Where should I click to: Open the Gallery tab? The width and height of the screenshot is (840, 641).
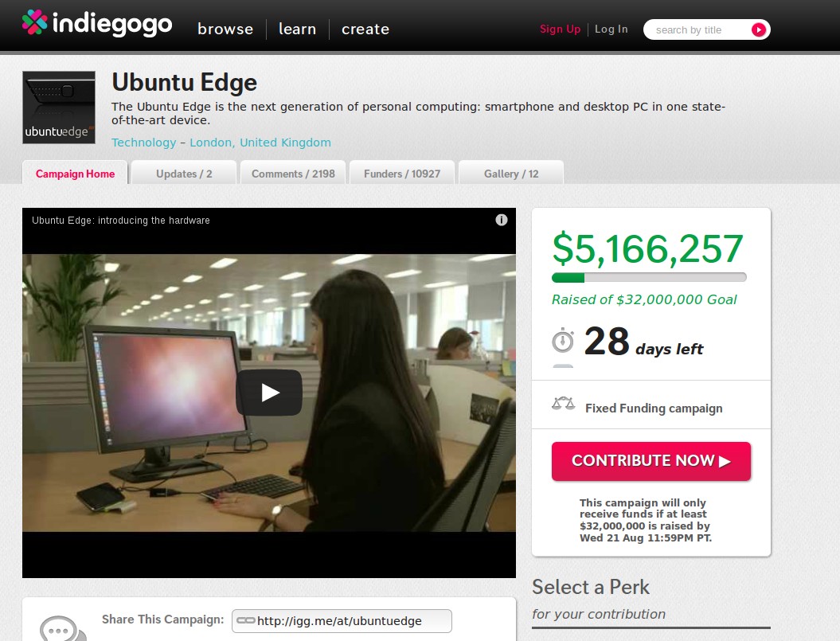511,173
